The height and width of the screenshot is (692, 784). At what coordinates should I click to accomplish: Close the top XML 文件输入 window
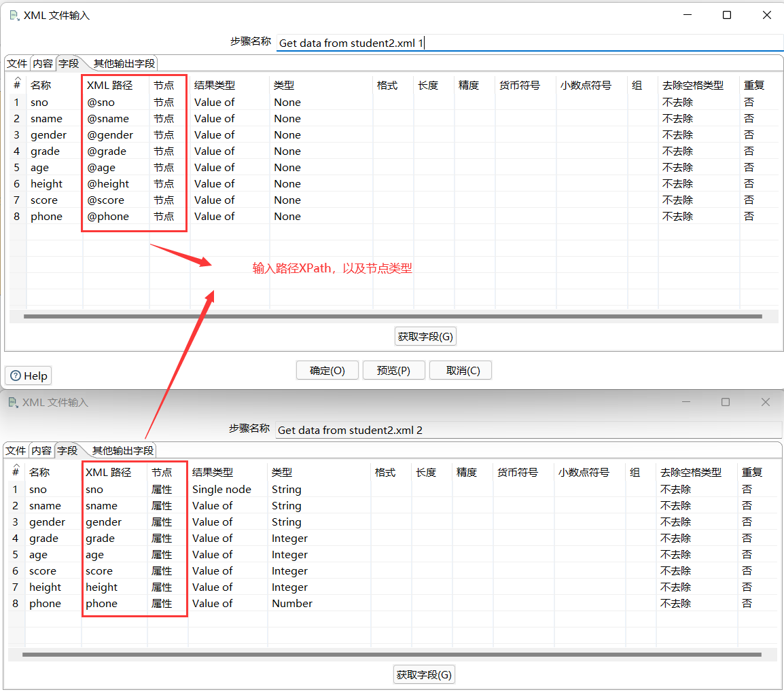(x=766, y=15)
